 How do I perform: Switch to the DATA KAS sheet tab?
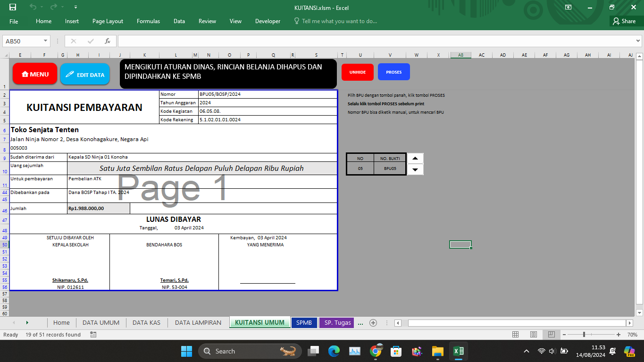(146, 323)
